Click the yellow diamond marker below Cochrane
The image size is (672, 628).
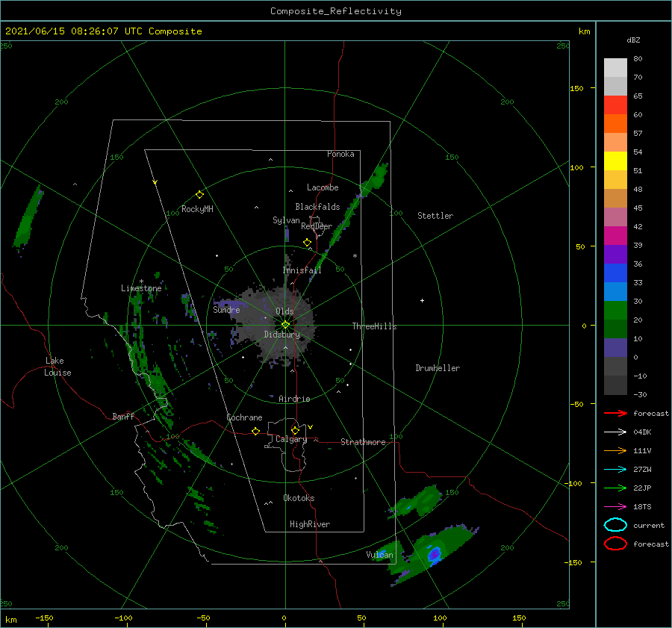(255, 431)
